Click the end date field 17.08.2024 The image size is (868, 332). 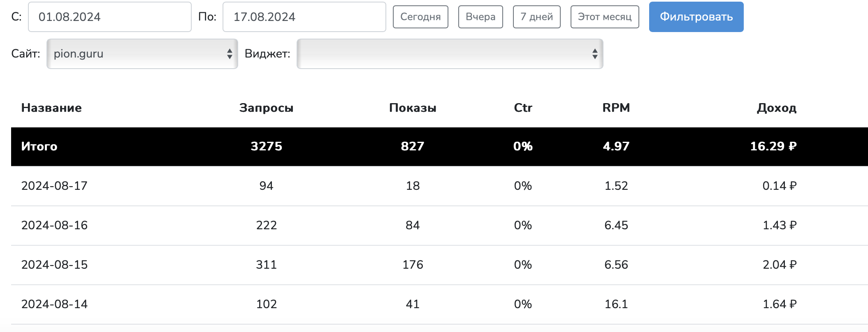(x=304, y=17)
